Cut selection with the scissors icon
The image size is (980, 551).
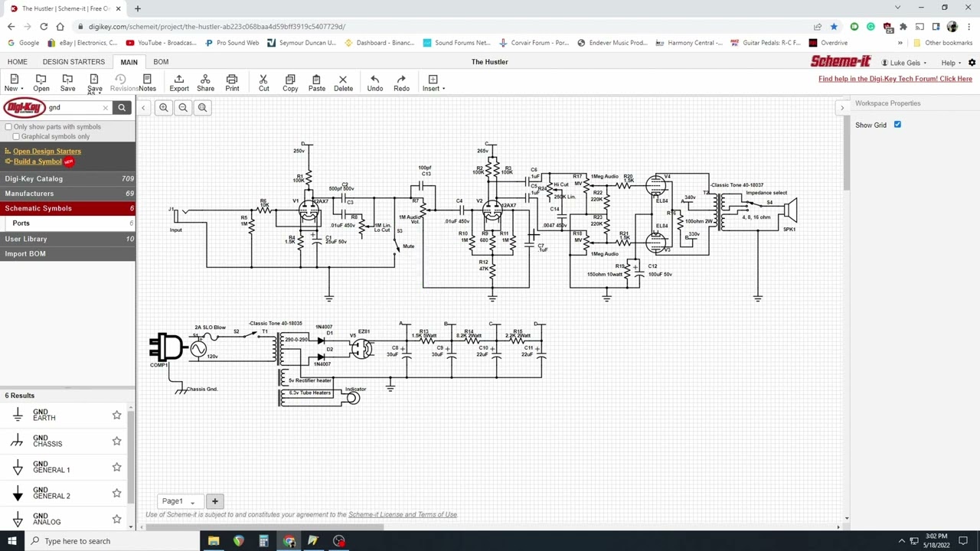pyautogui.click(x=263, y=83)
